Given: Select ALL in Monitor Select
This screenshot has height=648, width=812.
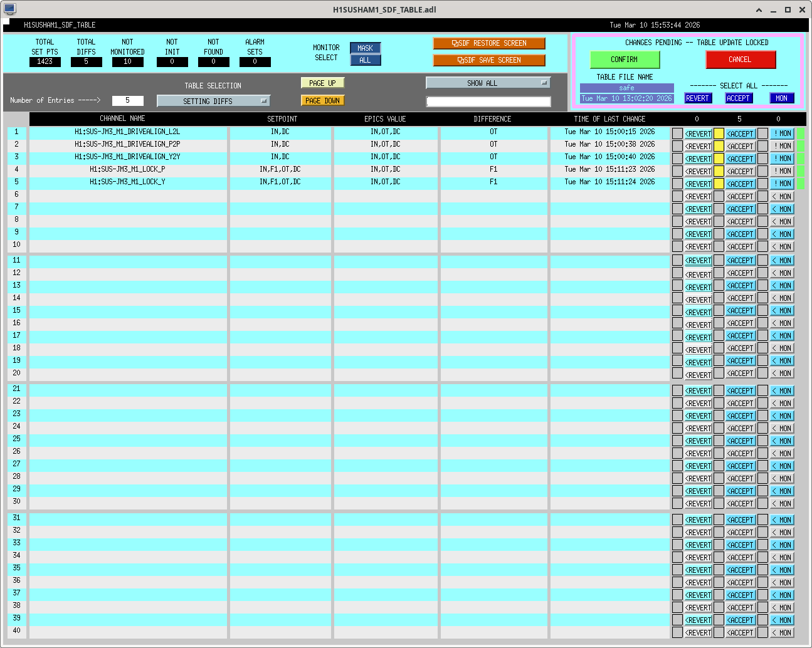Looking at the screenshot, I should (365, 60).
